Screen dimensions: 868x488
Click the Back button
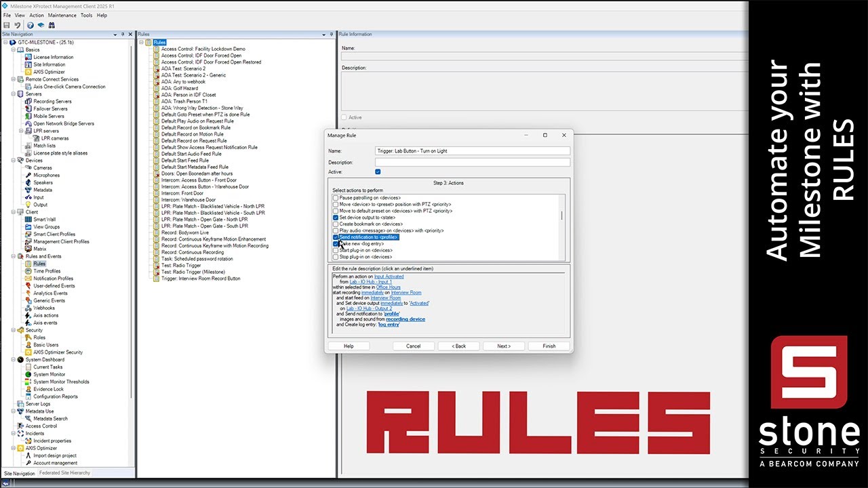(459, 346)
